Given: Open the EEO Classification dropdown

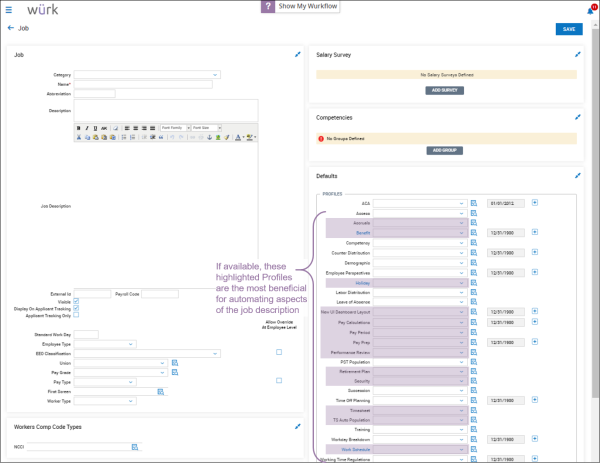Looking at the screenshot, I should tap(147, 354).
